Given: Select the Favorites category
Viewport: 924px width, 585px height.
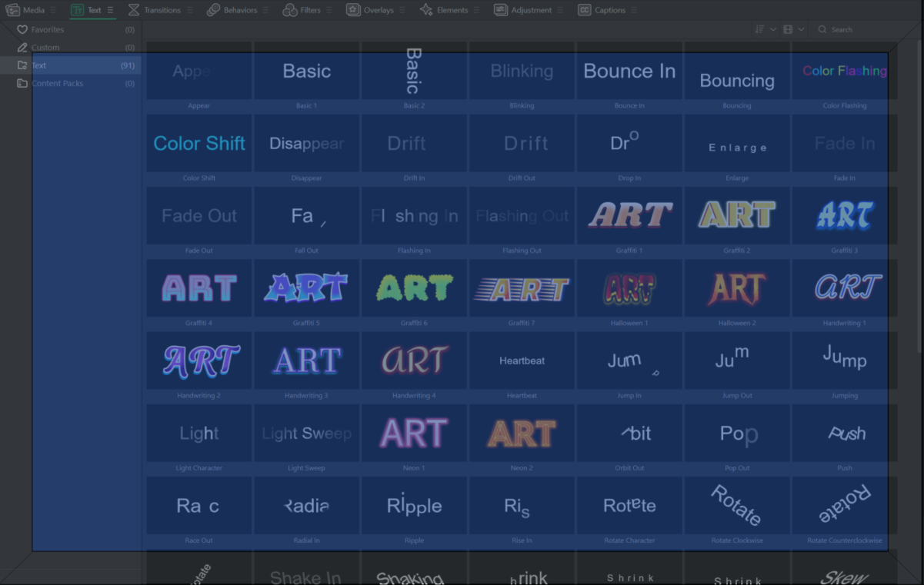Looking at the screenshot, I should (47, 29).
